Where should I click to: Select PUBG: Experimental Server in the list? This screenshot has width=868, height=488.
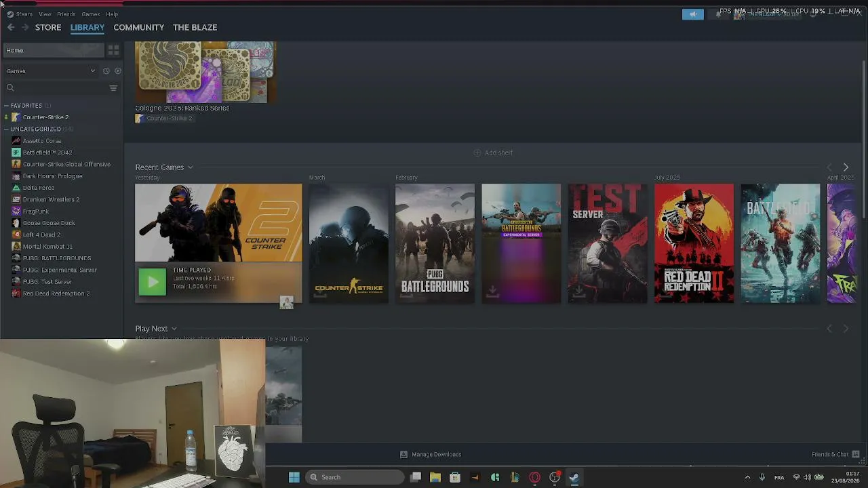coord(60,270)
